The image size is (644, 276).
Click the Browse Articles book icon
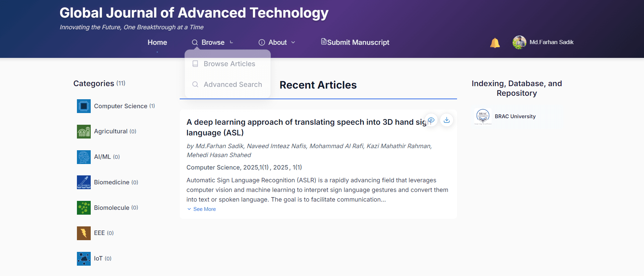(x=195, y=64)
